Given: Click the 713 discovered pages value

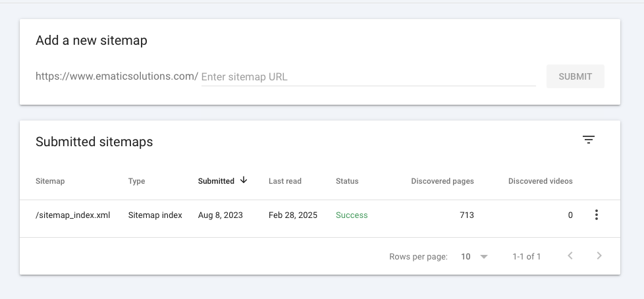Looking at the screenshot, I should (466, 215).
